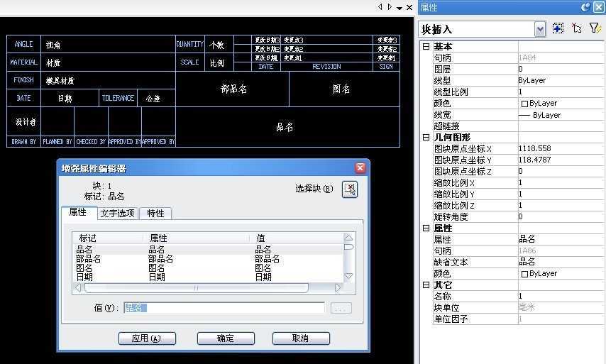Collapse the 基本 section
Viewport: 606px width, 364px height.
(426, 46)
